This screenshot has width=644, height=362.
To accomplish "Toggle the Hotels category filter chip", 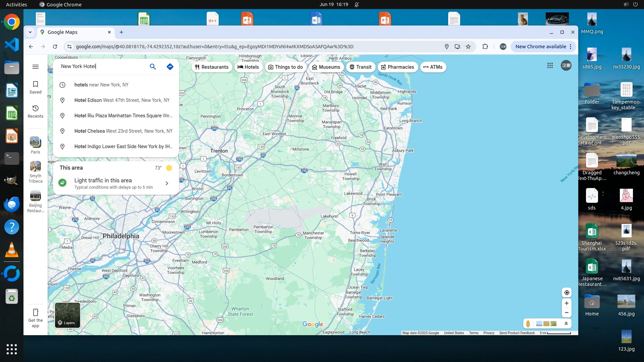I will 248,67.
